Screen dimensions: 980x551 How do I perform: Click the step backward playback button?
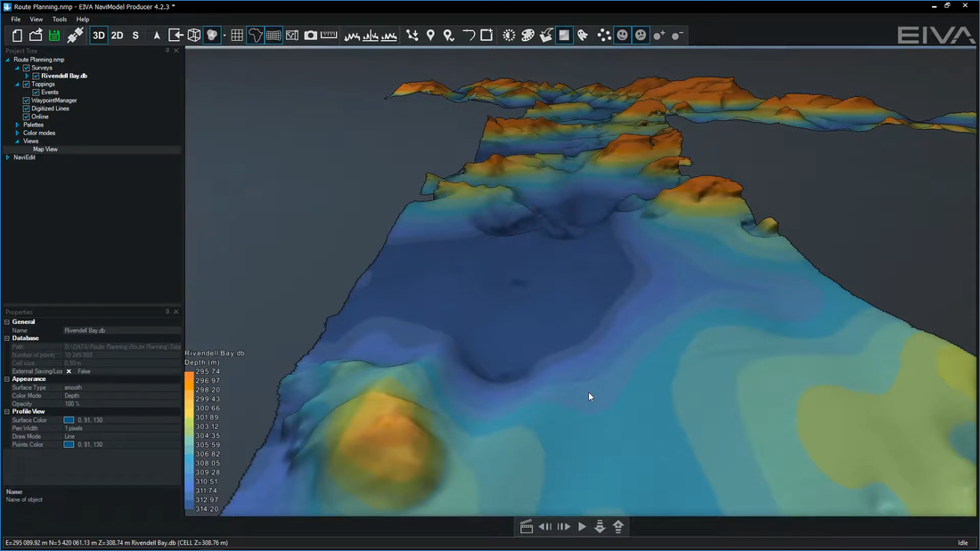pos(545,527)
